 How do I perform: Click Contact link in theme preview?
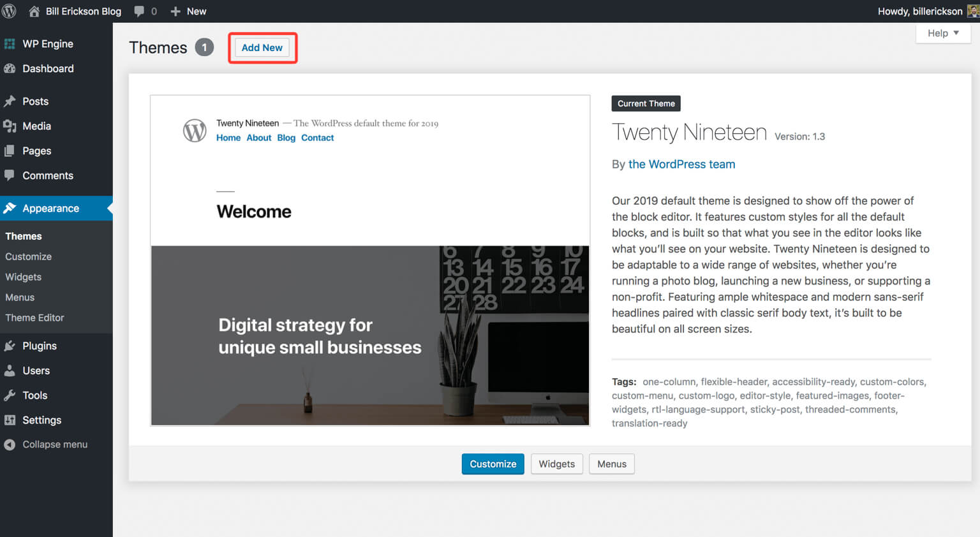point(318,138)
